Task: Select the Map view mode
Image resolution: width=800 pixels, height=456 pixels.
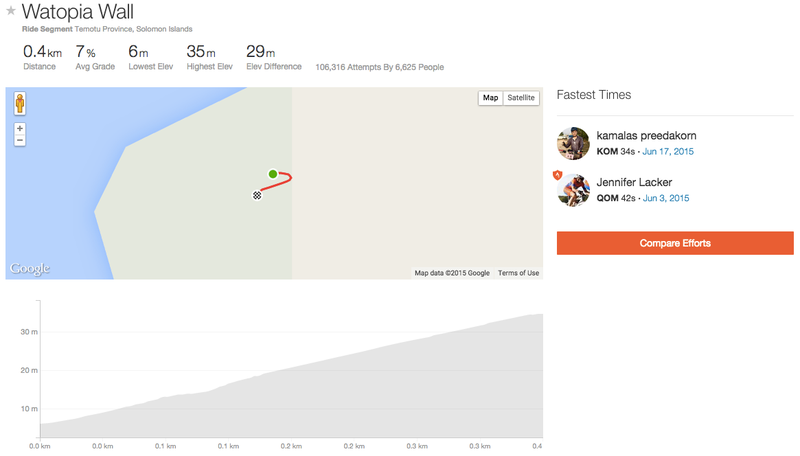Action: click(x=490, y=98)
